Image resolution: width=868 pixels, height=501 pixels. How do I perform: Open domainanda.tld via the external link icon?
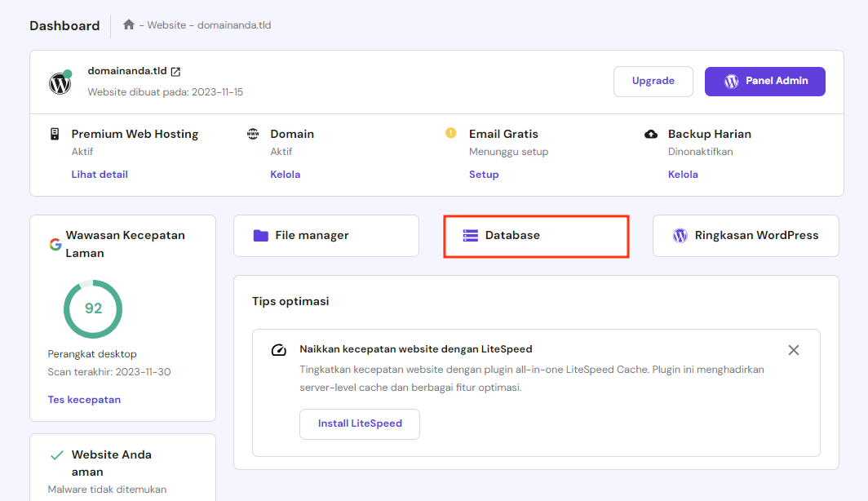176,71
